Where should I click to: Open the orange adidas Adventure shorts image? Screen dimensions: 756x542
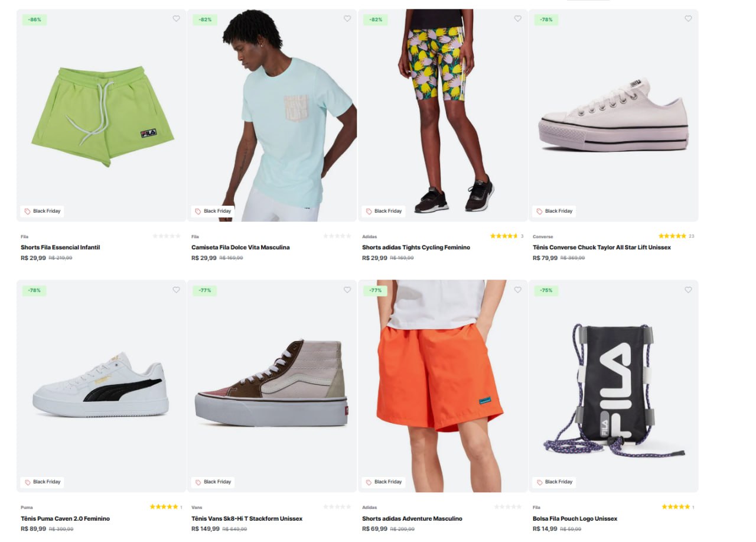pos(442,386)
